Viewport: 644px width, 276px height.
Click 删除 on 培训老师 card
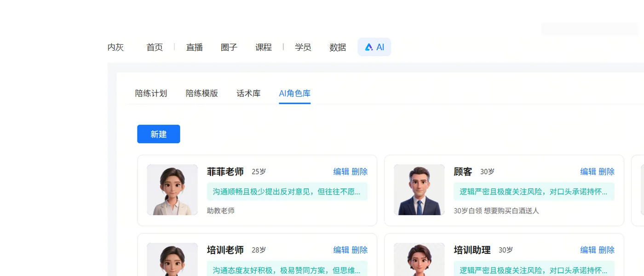[360, 250]
